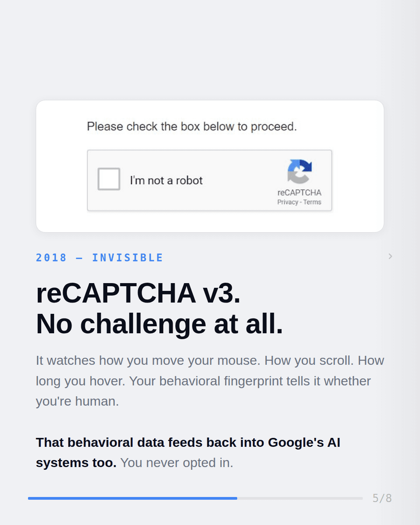Image resolution: width=420 pixels, height=525 pixels.
Task: Click the 5/8 page indicator
Action: [x=383, y=498]
